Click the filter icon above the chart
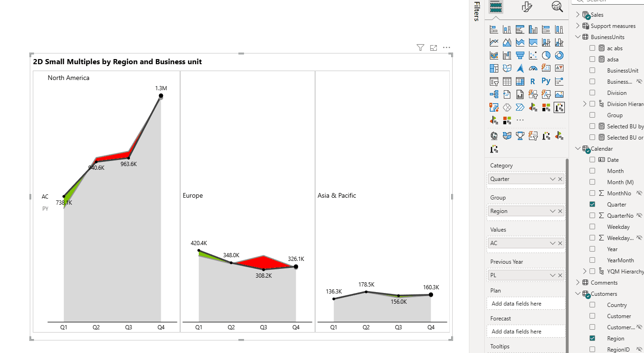644x353 pixels. tap(420, 47)
